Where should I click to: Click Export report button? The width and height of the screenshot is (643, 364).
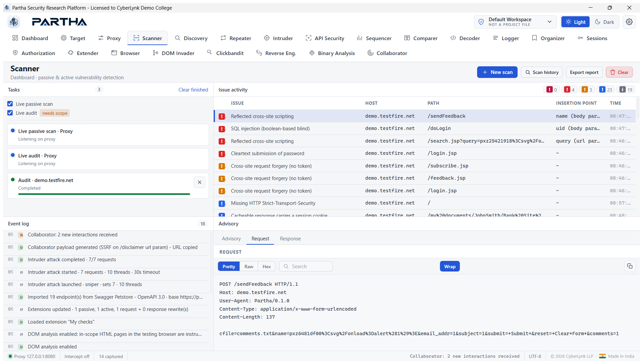click(x=584, y=72)
